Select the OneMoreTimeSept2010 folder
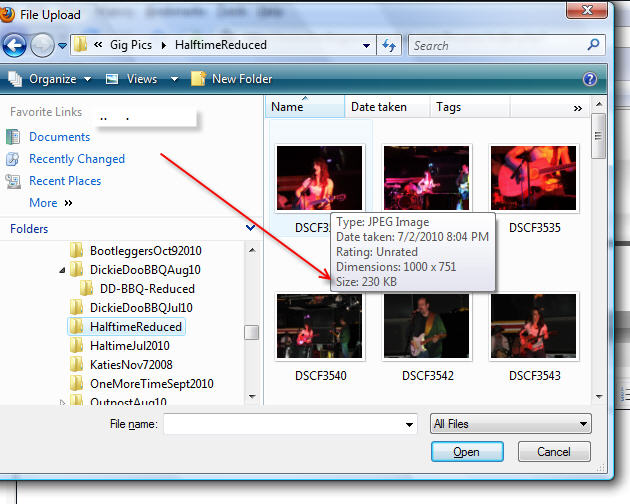The image size is (630, 504). (x=152, y=383)
